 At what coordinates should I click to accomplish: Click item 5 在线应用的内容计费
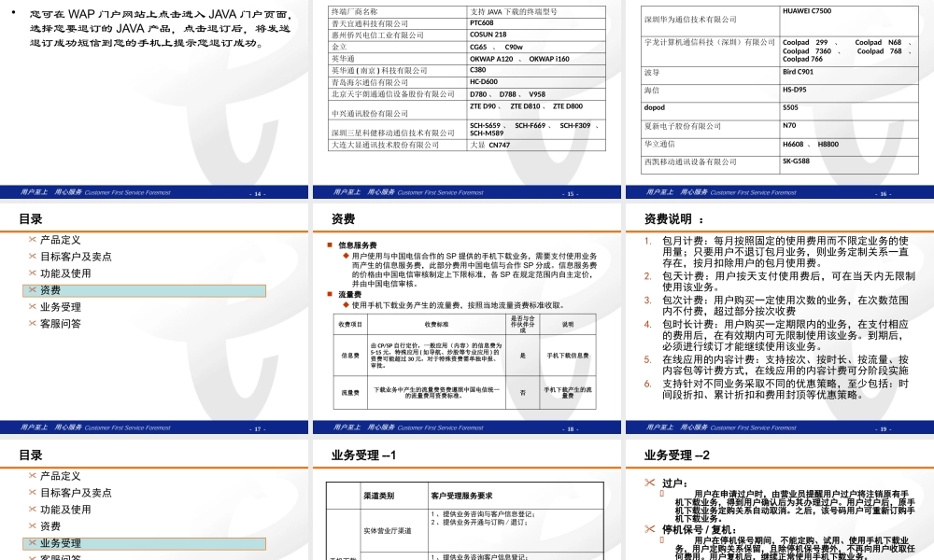coord(785,365)
